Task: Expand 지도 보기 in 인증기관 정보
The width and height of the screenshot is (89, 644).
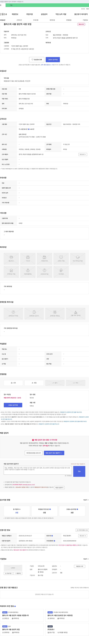Action: (x=83, y=536)
